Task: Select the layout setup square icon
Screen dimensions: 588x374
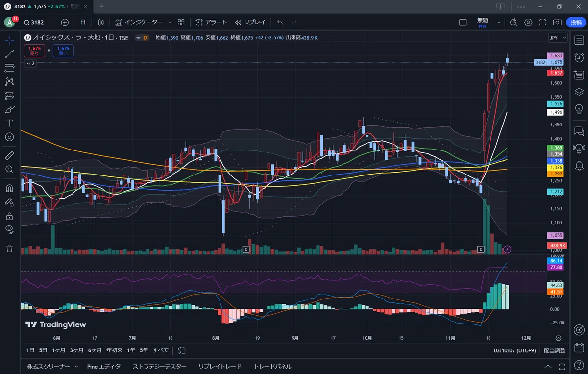Action: [x=463, y=22]
